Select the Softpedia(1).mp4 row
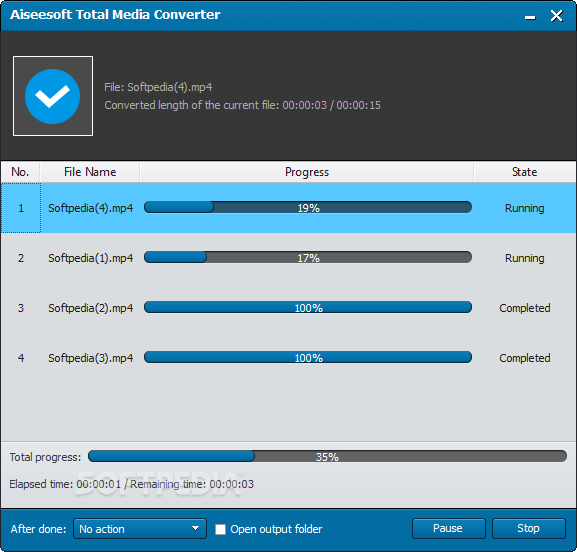 coord(288,258)
